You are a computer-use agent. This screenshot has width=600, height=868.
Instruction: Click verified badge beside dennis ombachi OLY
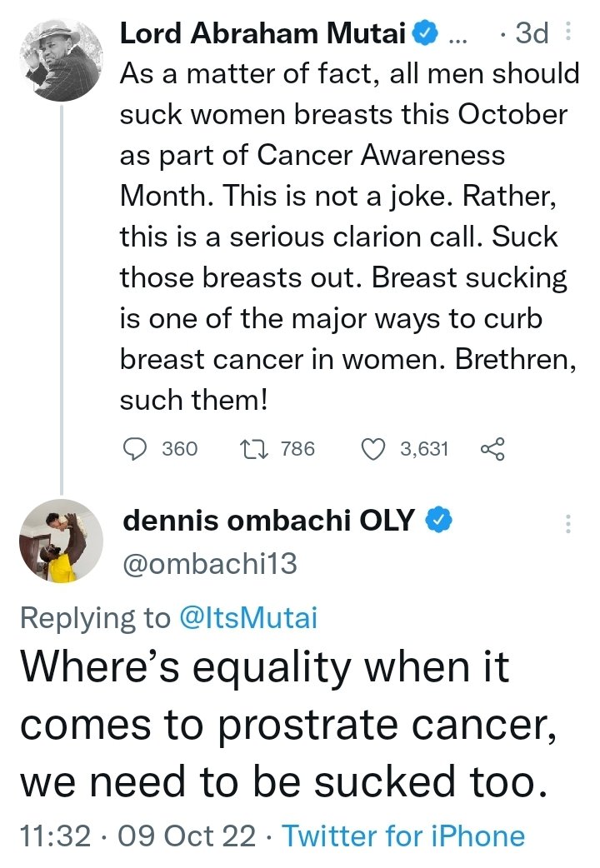(x=439, y=521)
